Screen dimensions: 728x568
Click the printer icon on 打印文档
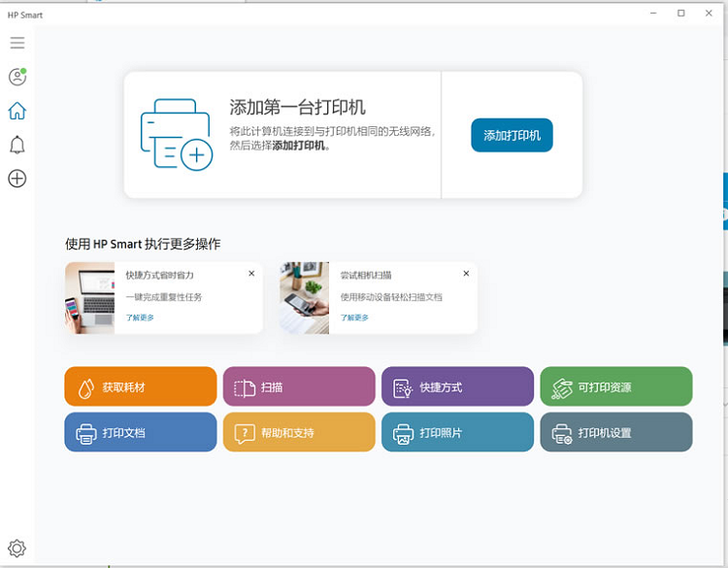pos(86,434)
